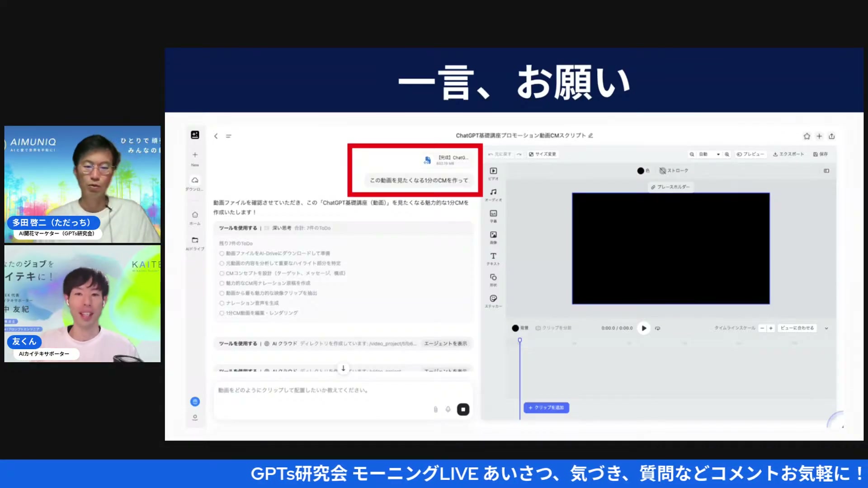Click the show agent button on the AI Cloud row

point(445,343)
